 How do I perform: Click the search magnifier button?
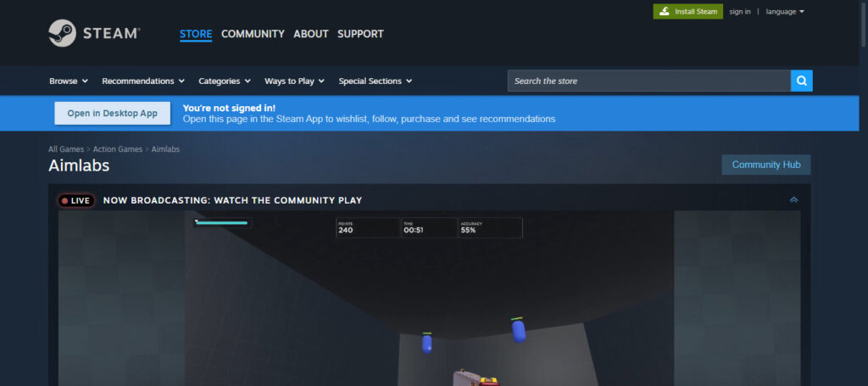pyautogui.click(x=802, y=81)
